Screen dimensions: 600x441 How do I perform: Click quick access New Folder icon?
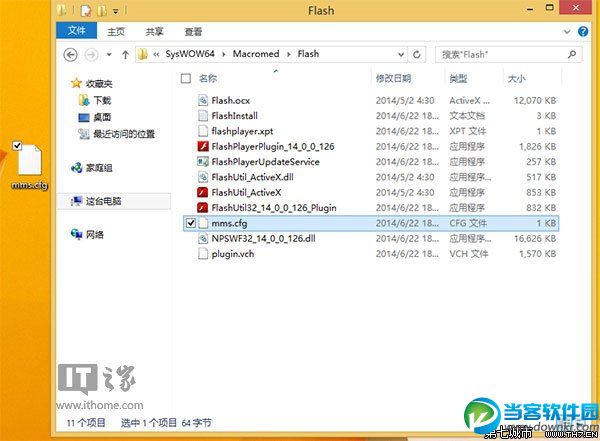pyautogui.click(x=101, y=11)
